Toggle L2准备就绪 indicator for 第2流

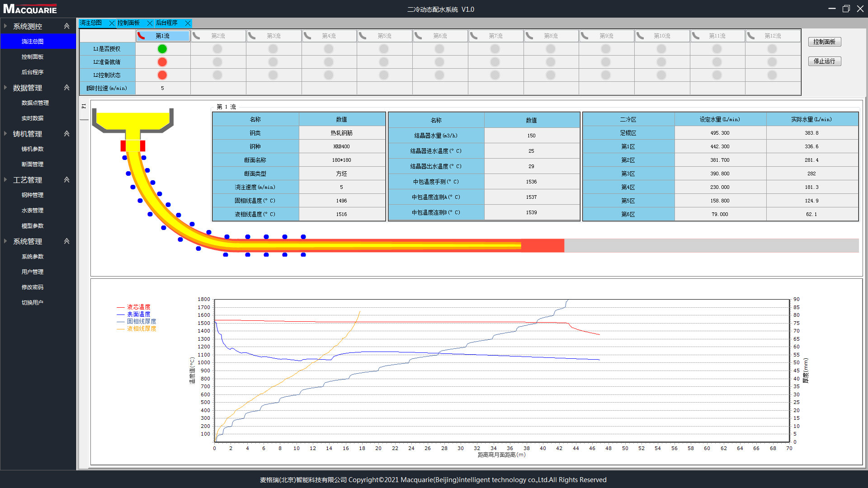[217, 62]
